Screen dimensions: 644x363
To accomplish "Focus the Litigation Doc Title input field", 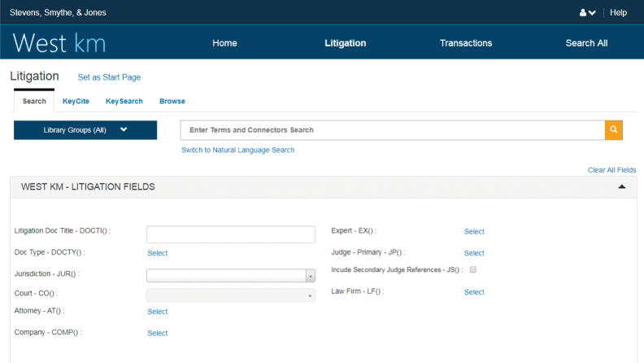I will coord(230,234).
